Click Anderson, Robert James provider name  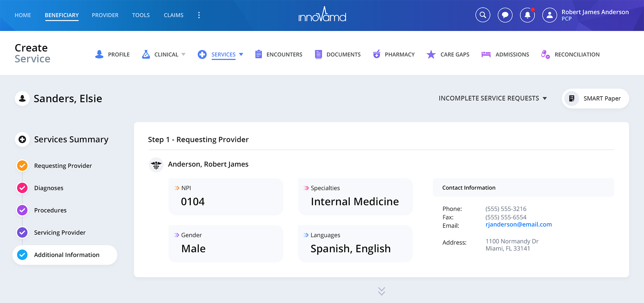click(208, 164)
